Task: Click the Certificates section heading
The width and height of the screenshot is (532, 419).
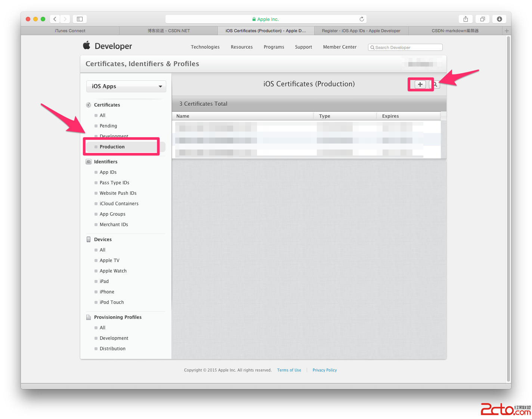Action: pos(107,105)
